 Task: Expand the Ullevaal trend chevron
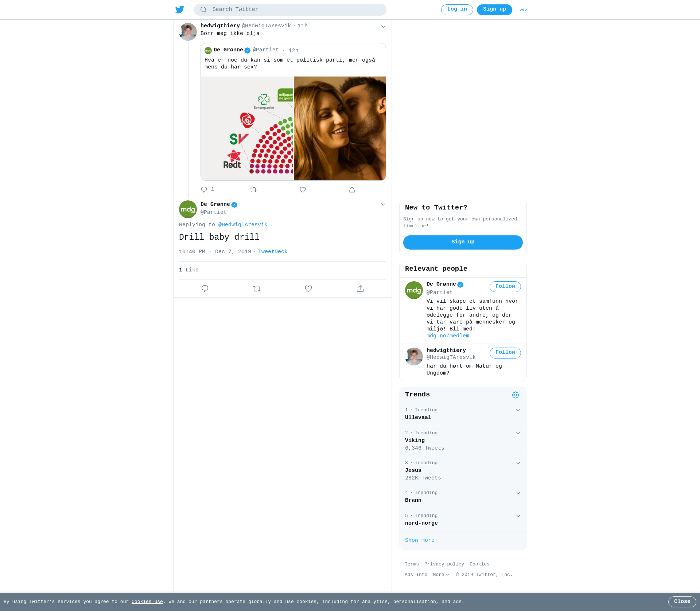click(518, 410)
